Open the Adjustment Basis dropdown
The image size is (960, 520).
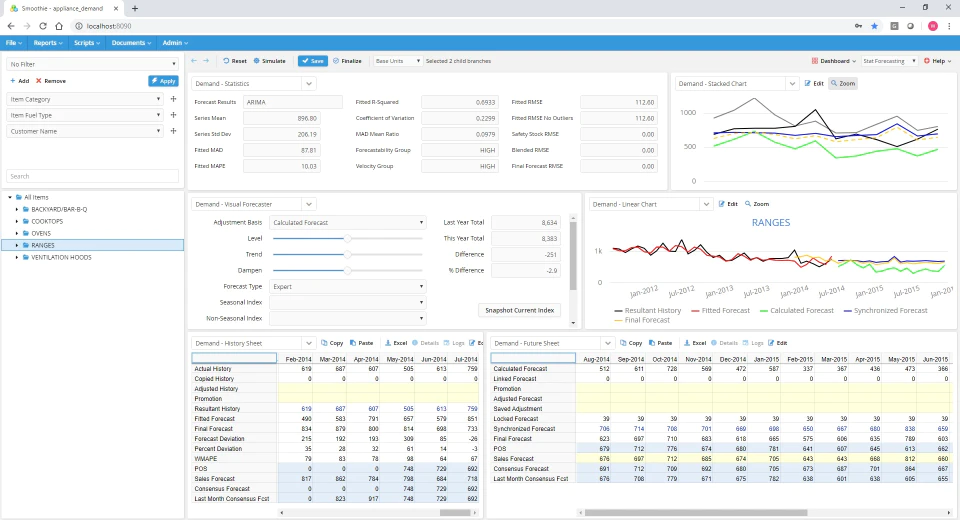point(348,222)
